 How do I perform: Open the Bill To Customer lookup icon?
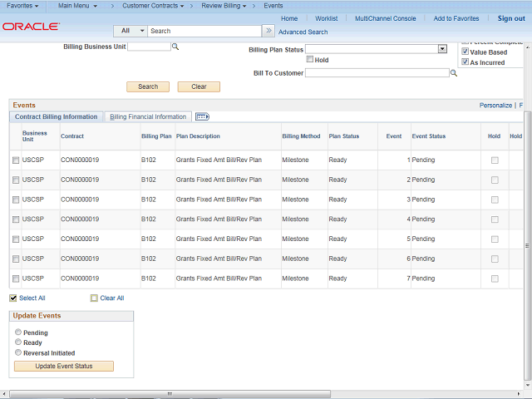tap(454, 73)
